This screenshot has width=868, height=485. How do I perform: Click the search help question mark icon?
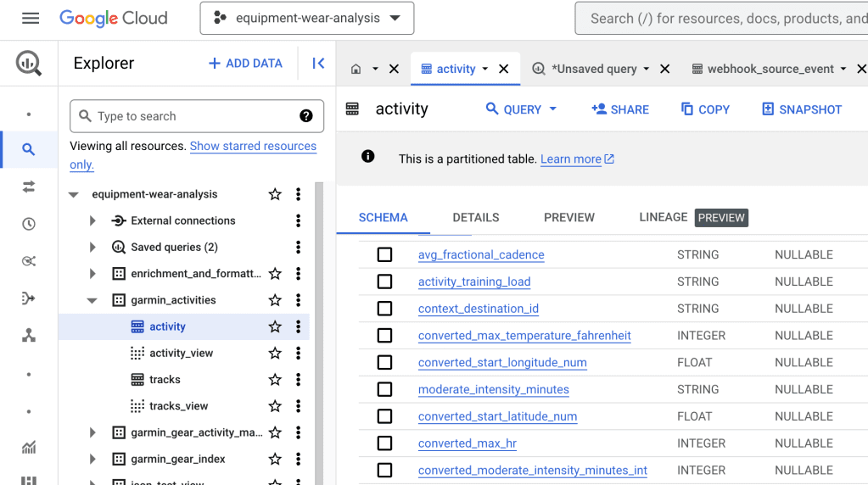tap(306, 116)
